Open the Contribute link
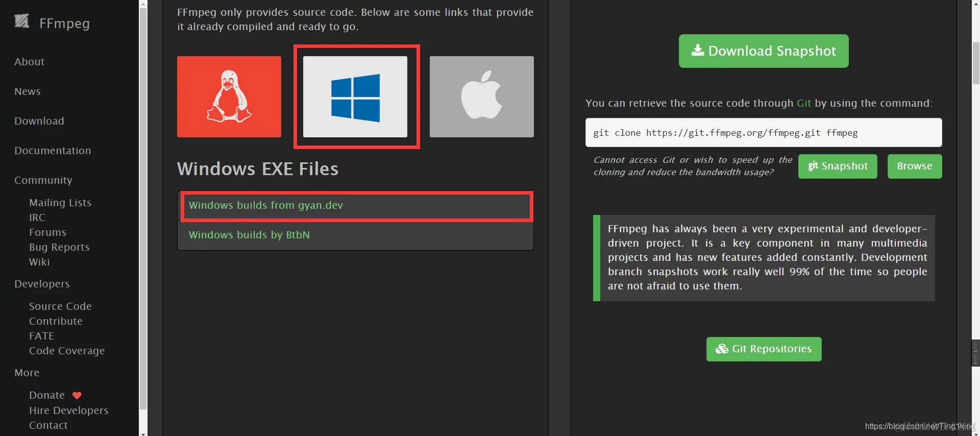This screenshot has width=980, height=436. [x=56, y=321]
